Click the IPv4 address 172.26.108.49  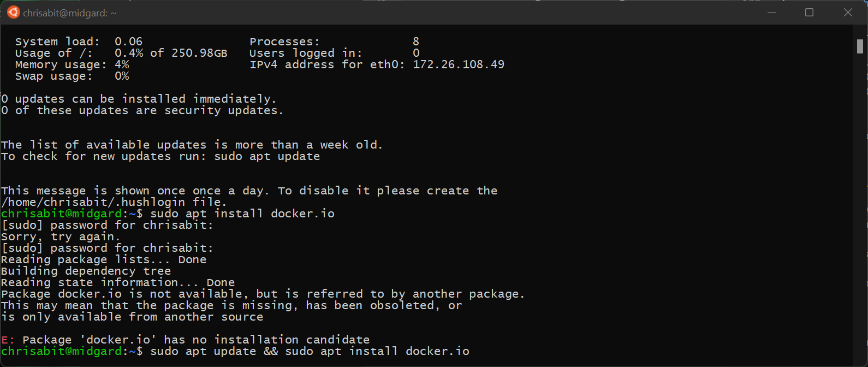point(459,64)
